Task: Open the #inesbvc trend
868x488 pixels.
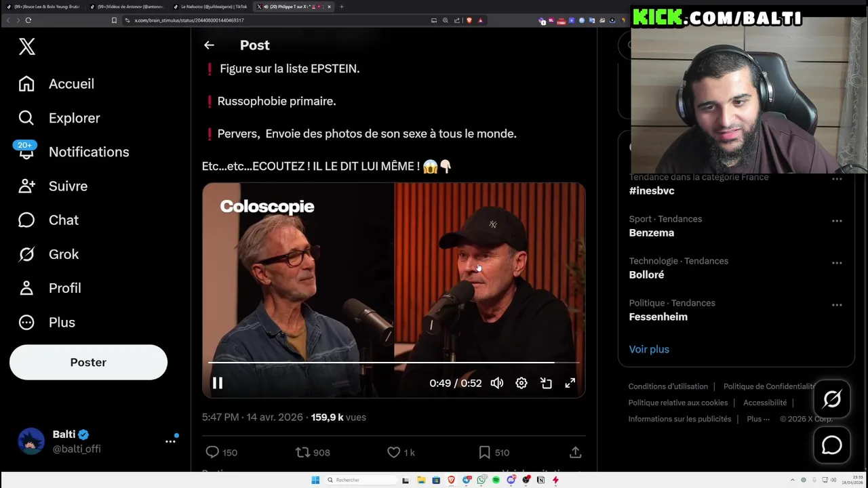Action: (652, 190)
